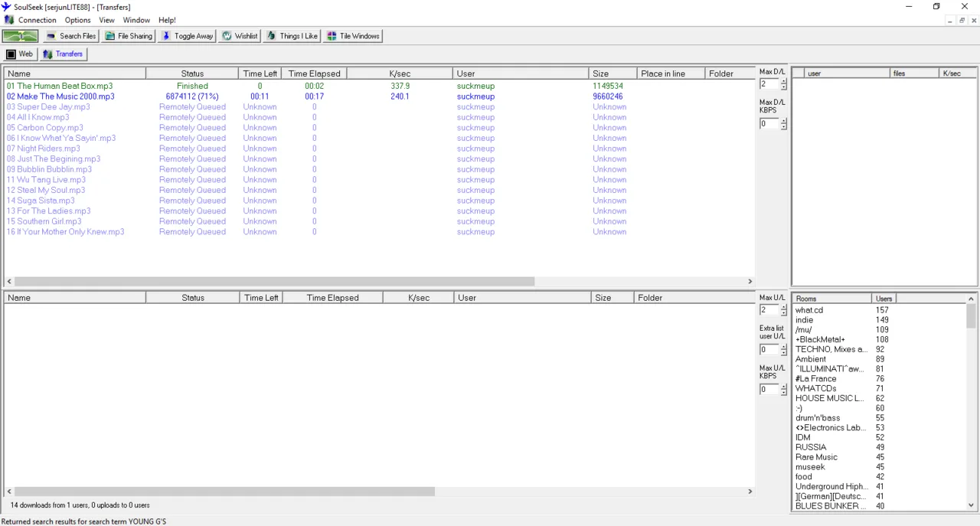Open the View menu
The width and height of the screenshot is (980, 526).
[x=106, y=20]
